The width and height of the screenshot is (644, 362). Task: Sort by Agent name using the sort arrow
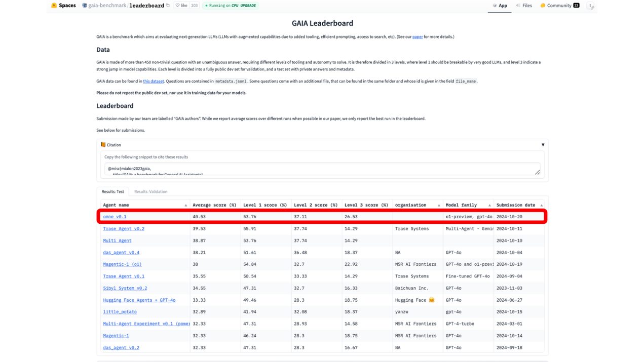pos(185,206)
